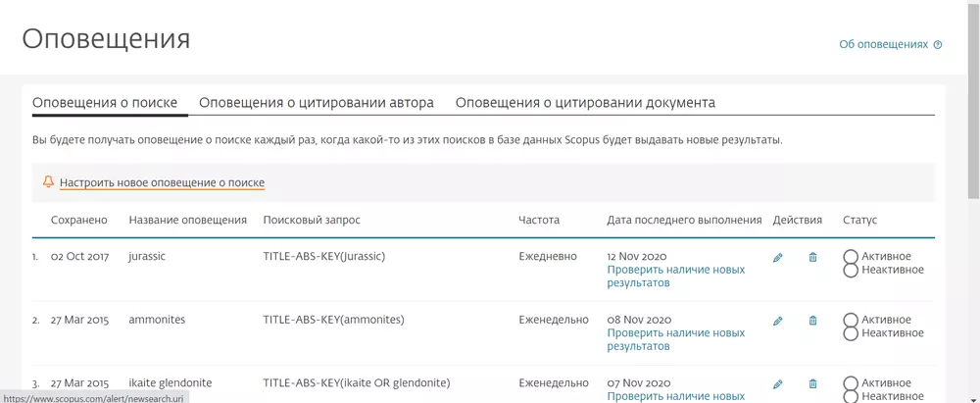Check new results for ammonites alert

[675, 339]
